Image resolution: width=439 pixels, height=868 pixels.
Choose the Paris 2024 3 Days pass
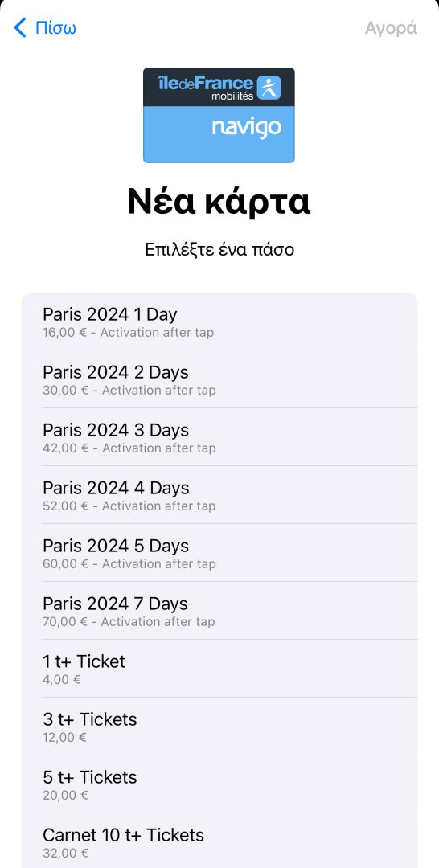point(219,437)
